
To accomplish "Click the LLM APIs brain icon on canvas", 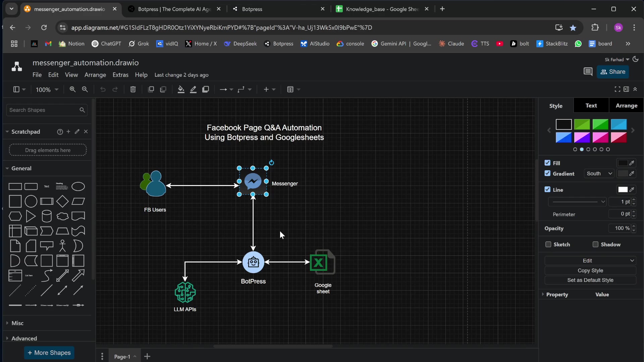I will click(x=185, y=292).
